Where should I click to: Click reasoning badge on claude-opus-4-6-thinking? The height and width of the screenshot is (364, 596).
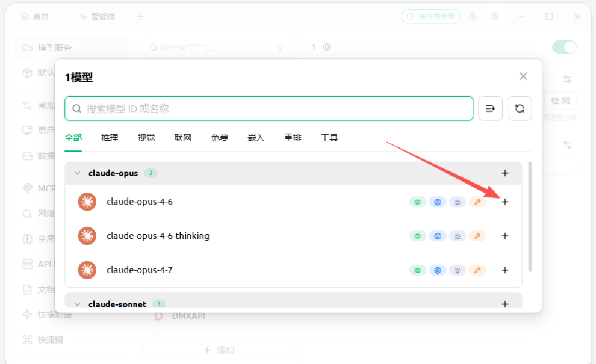click(458, 236)
